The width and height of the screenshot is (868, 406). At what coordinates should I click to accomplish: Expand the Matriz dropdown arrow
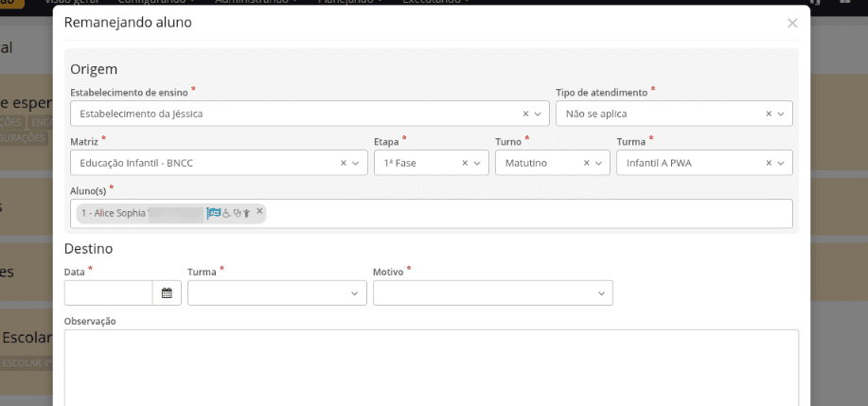[x=357, y=163]
